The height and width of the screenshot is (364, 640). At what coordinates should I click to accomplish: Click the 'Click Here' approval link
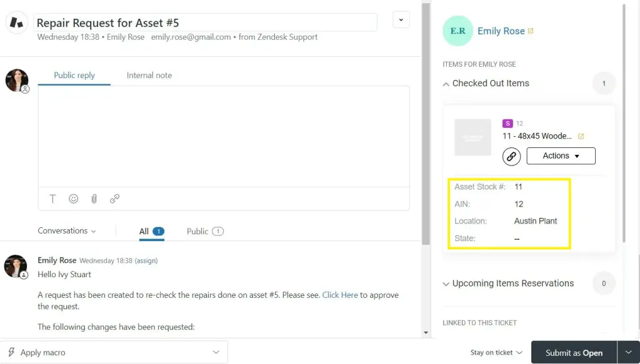[x=340, y=295]
